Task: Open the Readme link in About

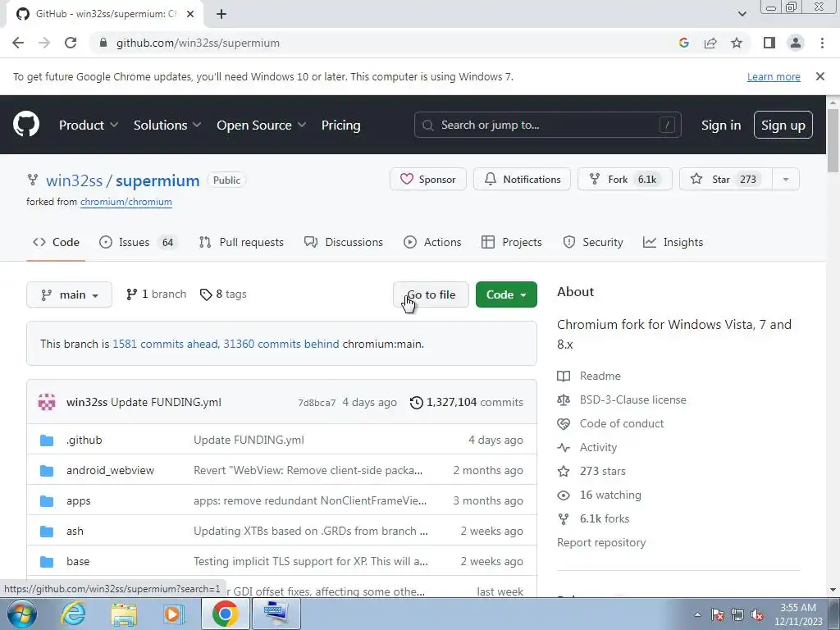Action: tap(589, 376)
